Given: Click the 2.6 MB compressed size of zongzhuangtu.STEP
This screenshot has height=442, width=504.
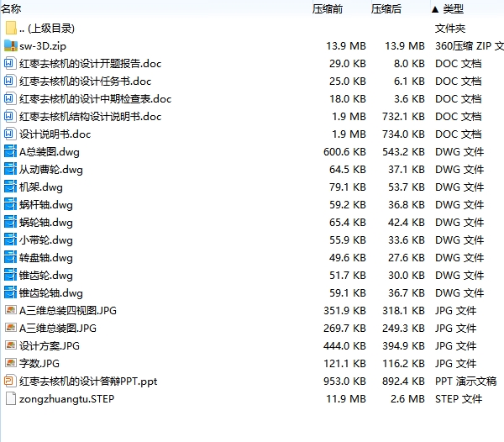Looking at the screenshot, I should pyautogui.click(x=407, y=399).
